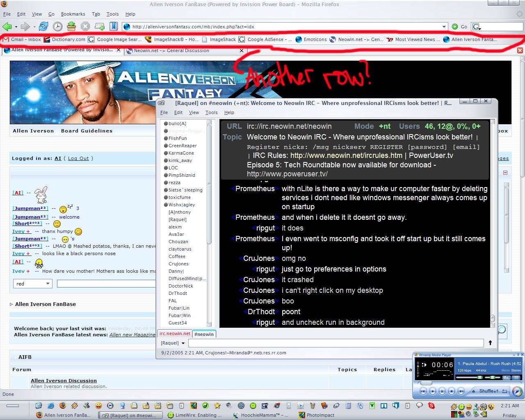Open the Firefox Tools menu

112,14
